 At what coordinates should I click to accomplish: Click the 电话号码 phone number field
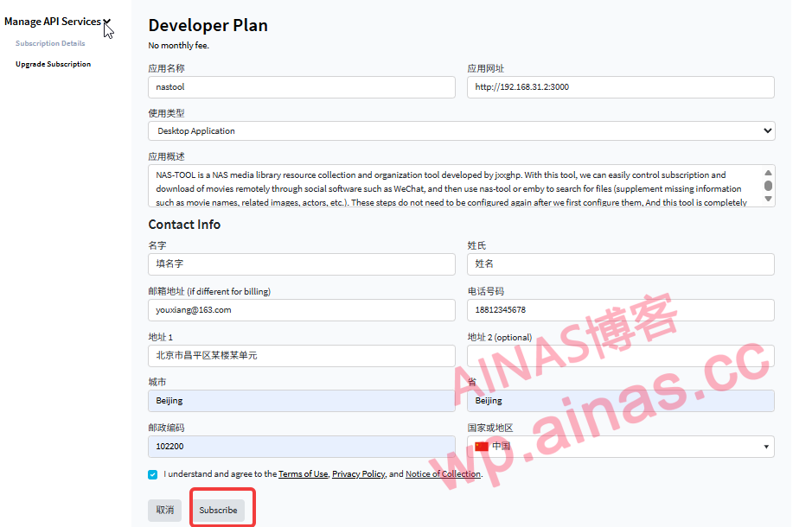[620, 310]
